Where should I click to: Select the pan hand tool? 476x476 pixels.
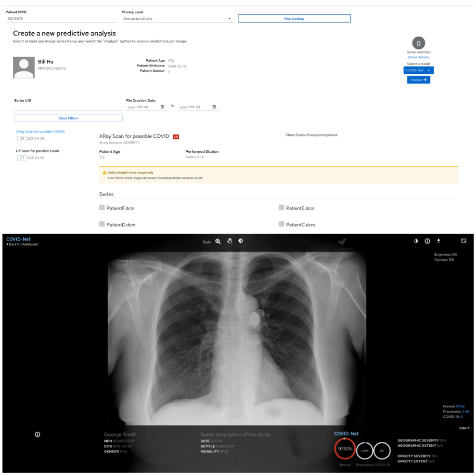click(x=230, y=241)
